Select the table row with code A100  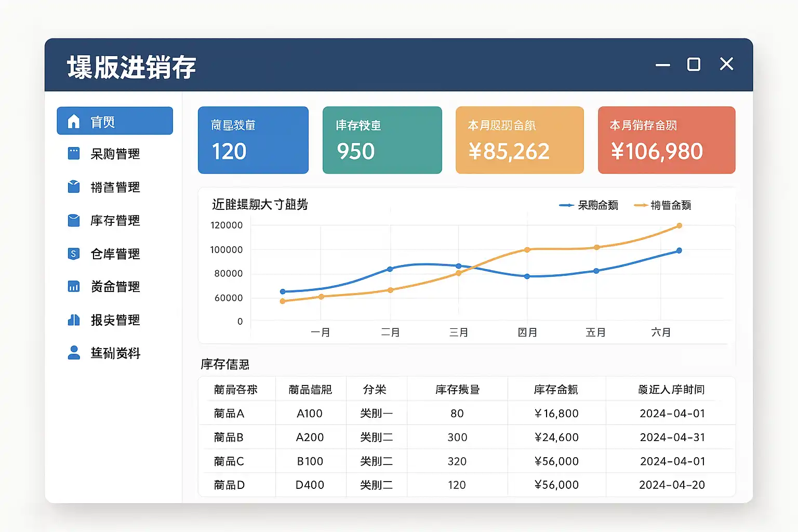point(467,413)
